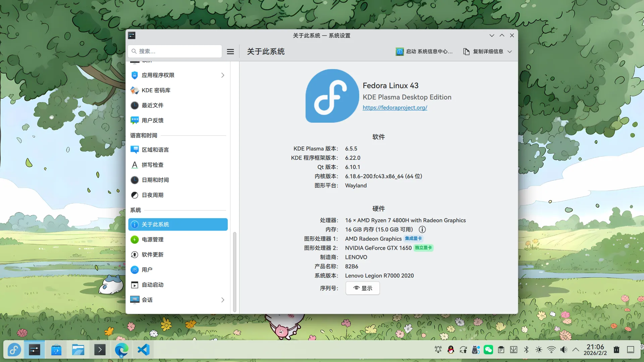Open Microsoft Edge from taskbar

click(121, 350)
